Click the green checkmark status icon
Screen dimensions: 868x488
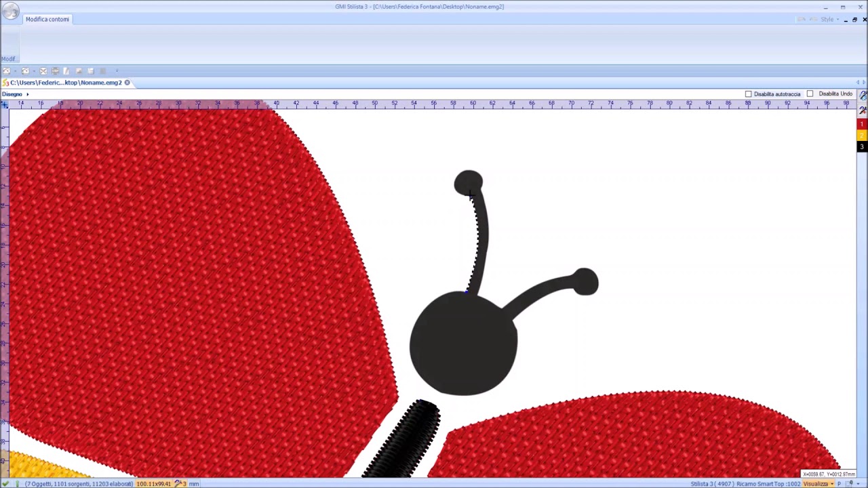pyautogui.click(x=6, y=484)
